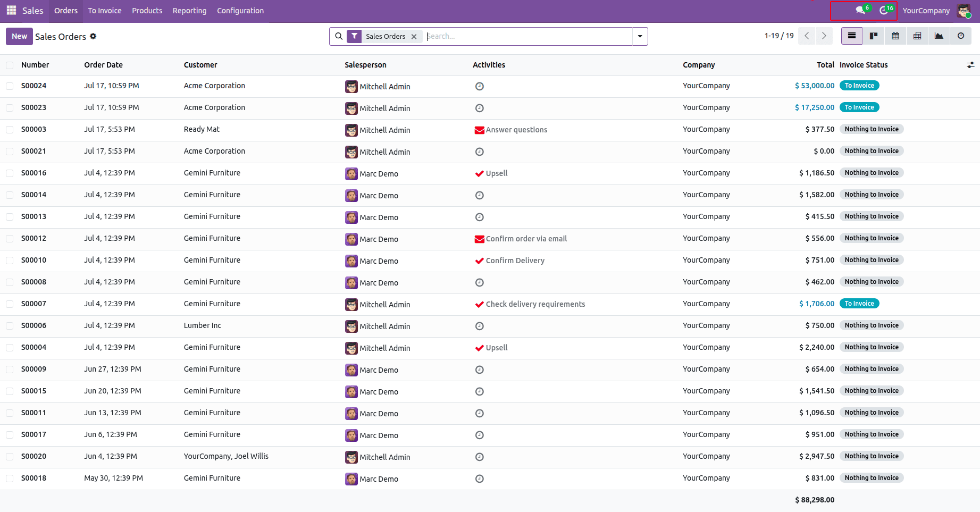This screenshot has width=980, height=512.
Task: Select order S00007 checkbox
Action: [x=10, y=304]
